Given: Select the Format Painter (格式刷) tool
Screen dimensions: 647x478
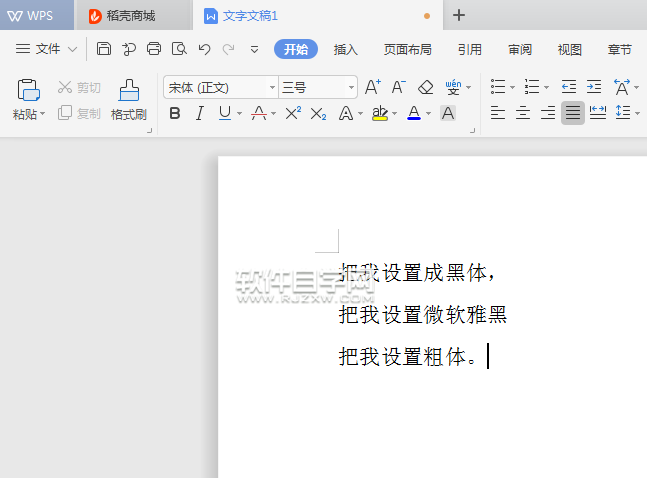Looking at the screenshot, I should tap(129, 100).
